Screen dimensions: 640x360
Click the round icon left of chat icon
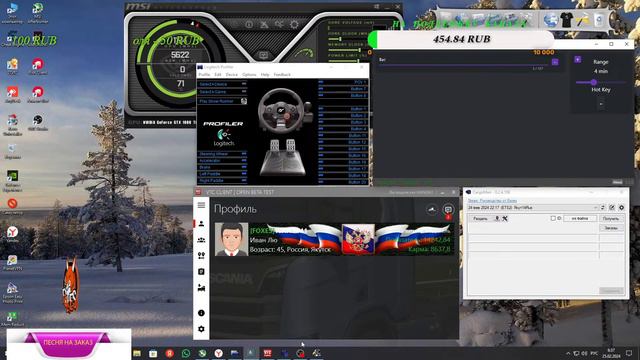[432, 210]
